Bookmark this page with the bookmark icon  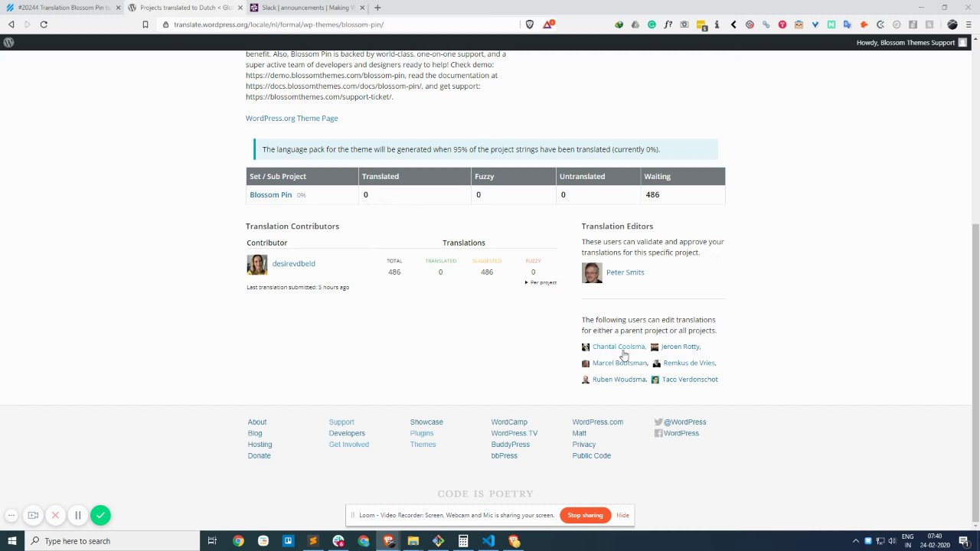145,24
